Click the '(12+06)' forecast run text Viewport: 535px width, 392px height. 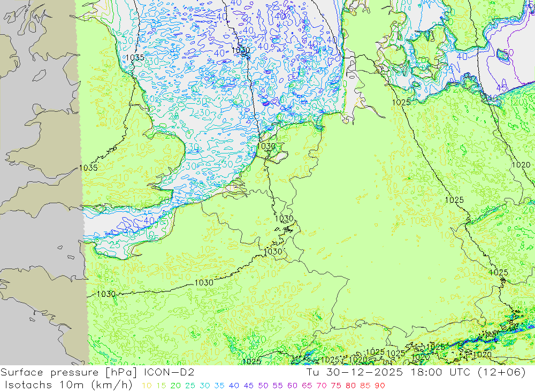point(501,372)
